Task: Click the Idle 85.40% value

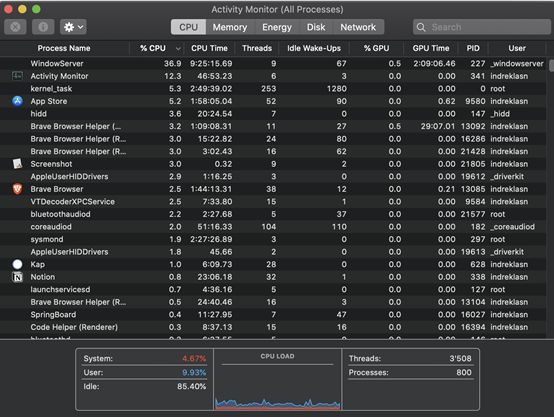Action: [191, 386]
